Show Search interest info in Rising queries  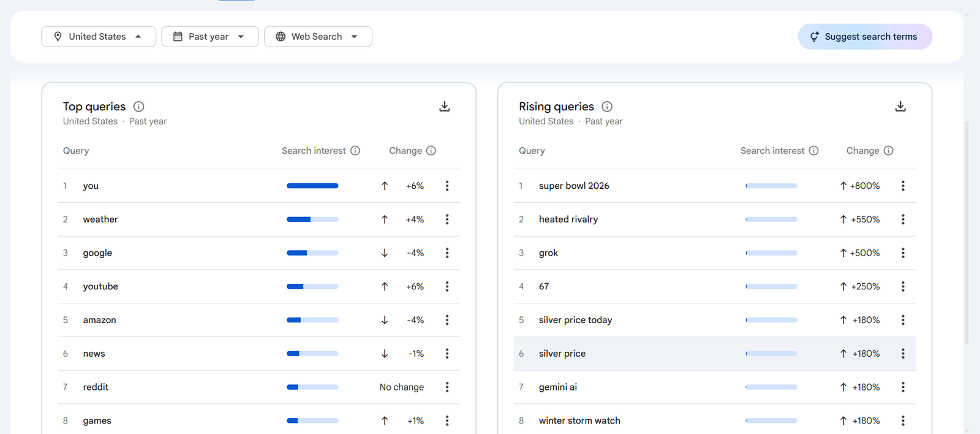pos(814,151)
